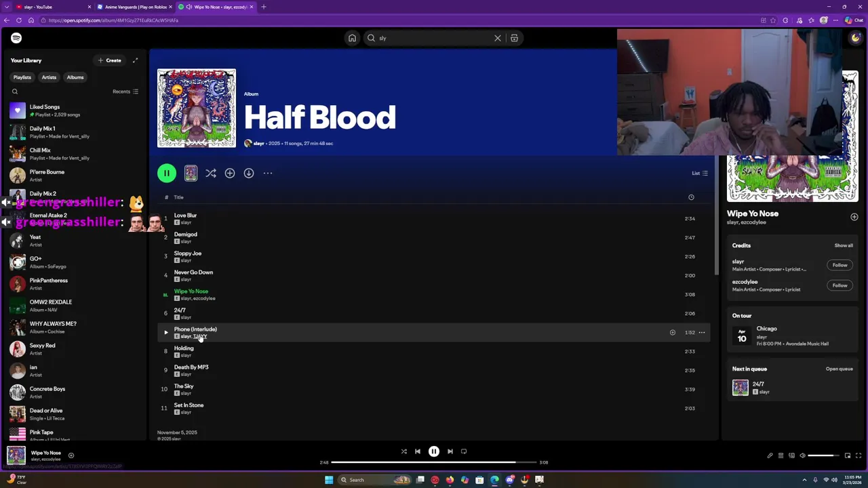868x488 pixels.
Task: Expand Your Library with the arrows icon
Action: (135, 60)
